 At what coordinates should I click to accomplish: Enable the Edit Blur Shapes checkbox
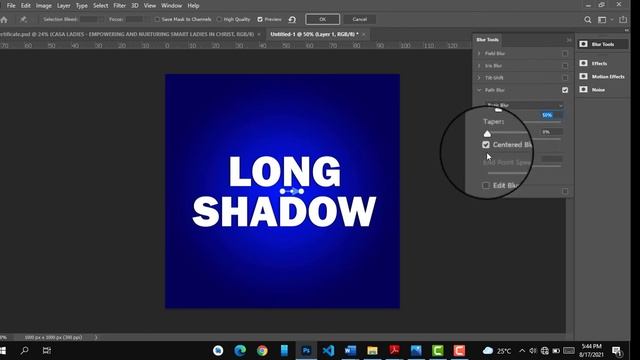(x=486, y=185)
